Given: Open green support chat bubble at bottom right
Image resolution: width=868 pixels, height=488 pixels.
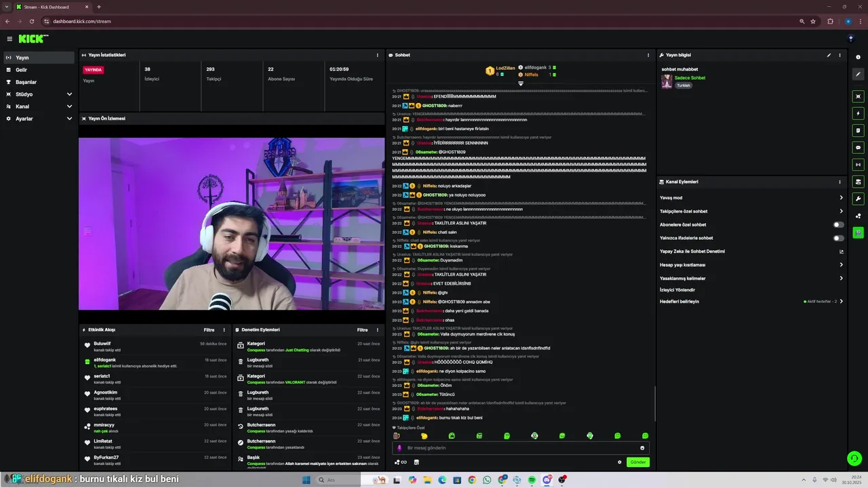Looking at the screenshot, I should (x=854, y=459).
